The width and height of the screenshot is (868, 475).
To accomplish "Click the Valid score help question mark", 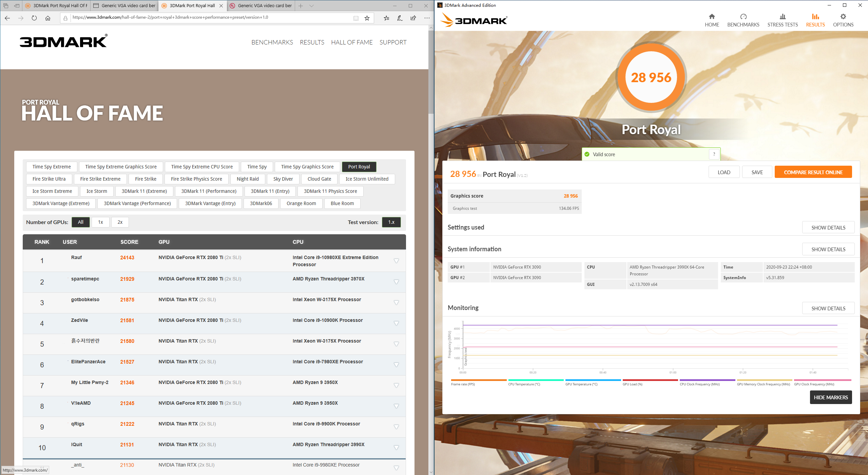I will click(x=714, y=154).
